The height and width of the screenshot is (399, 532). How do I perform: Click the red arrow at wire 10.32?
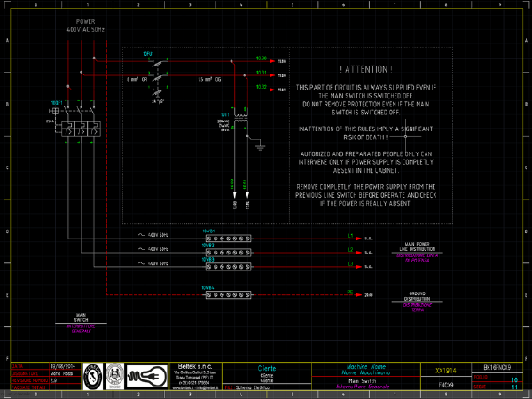pos(272,90)
